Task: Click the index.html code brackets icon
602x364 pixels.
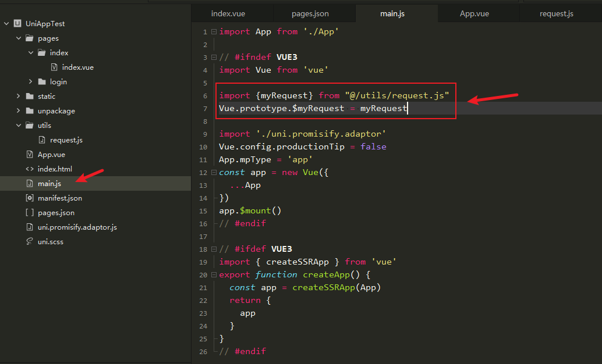Action: [30, 169]
